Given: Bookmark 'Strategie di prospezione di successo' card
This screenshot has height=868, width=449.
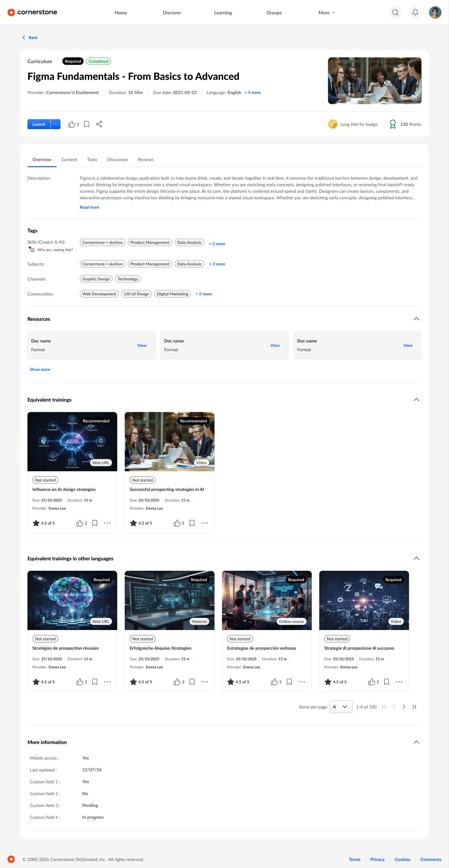Looking at the screenshot, I should point(386,682).
